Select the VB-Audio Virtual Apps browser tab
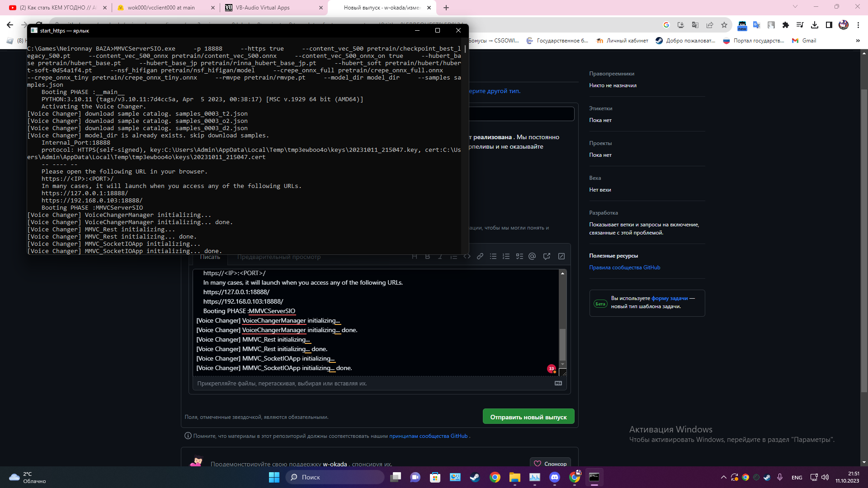Viewport: 868px width, 488px height. [267, 8]
